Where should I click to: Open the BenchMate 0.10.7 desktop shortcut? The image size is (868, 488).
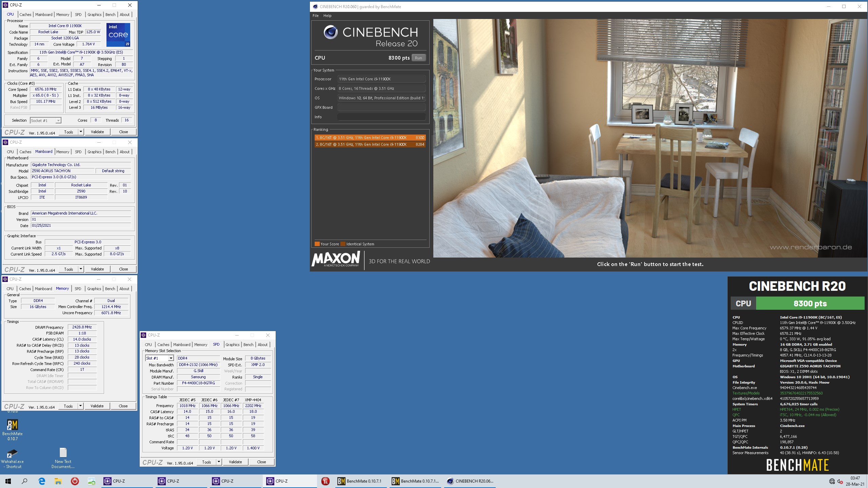point(13,430)
